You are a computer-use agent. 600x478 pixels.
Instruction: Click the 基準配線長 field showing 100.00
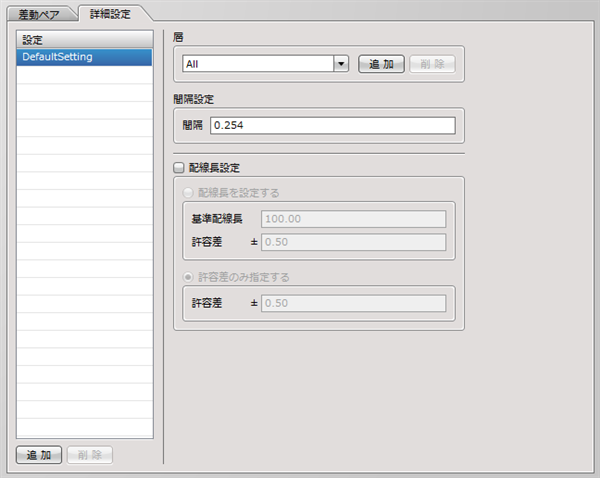tap(353, 219)
